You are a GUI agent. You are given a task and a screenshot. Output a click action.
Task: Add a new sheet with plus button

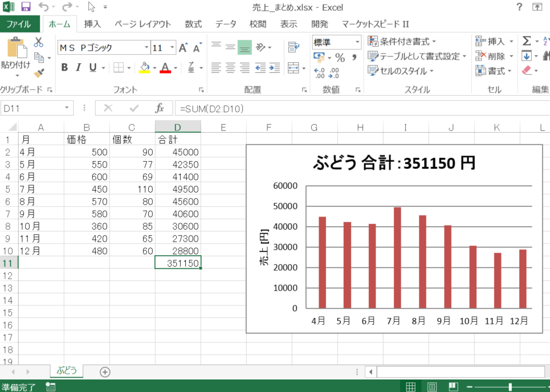(x=105, y=372)
